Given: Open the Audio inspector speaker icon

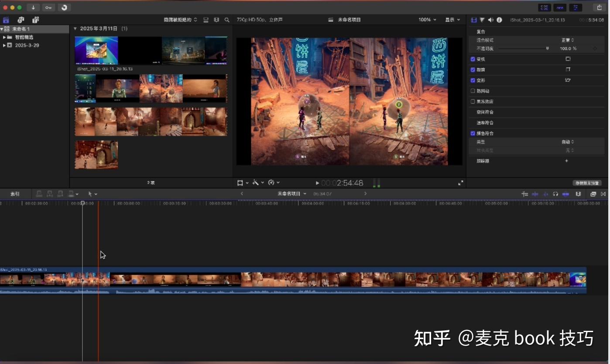Looking at the screenshot, I should tap(491, 20).
